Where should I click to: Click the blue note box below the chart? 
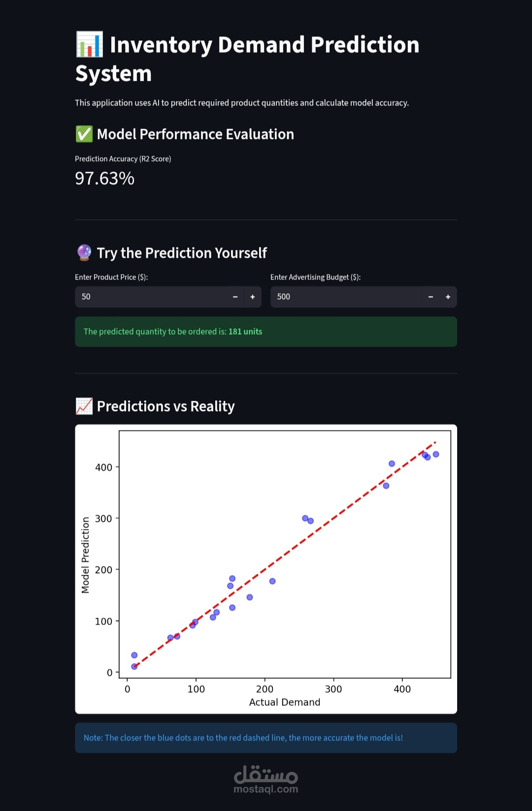coord(266,738)
